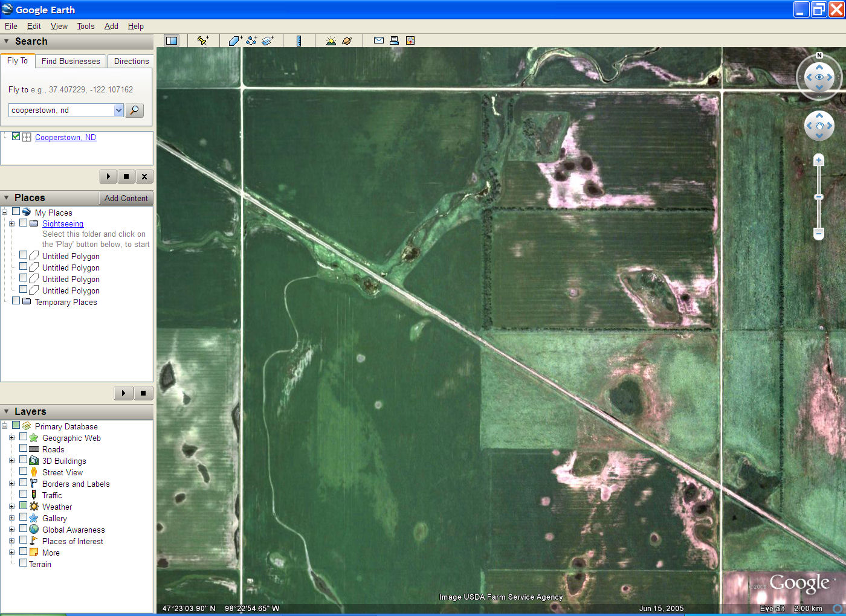846x616 pixels.
Task: Enable the Borders and Labels checkbox
Action: [23, 483]
